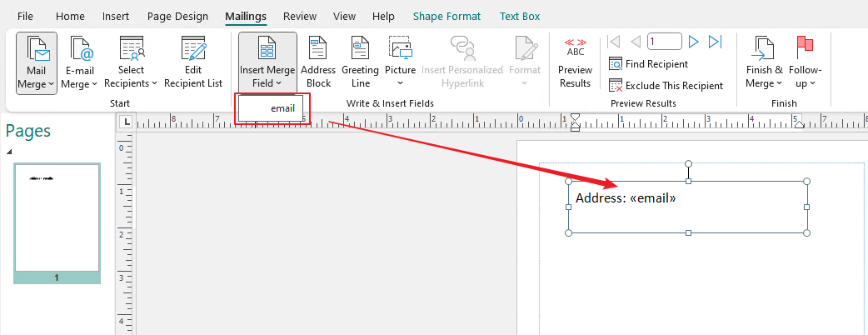Click the Find Recipient icon
The width and height of the screenshot is (868, 335).
pos(616,64)
